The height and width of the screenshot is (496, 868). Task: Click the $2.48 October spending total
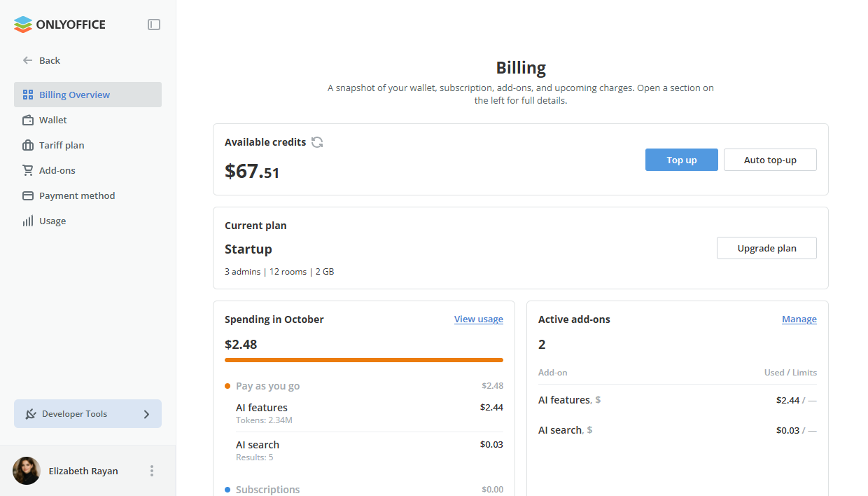241,345
